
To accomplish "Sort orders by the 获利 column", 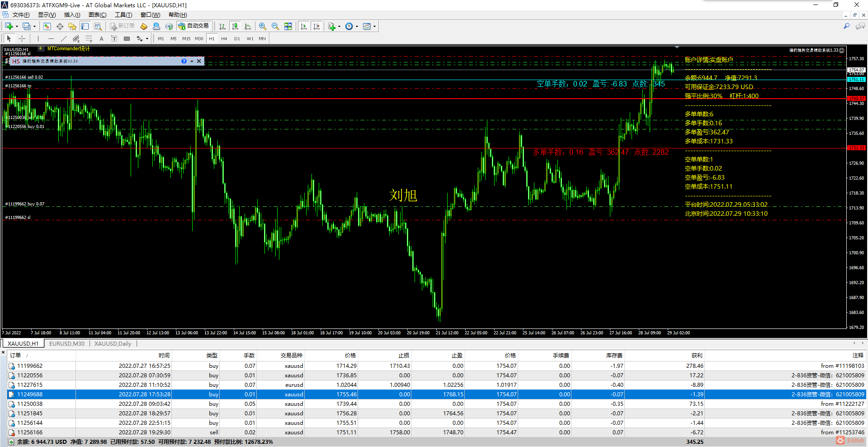I will point(665,356).
